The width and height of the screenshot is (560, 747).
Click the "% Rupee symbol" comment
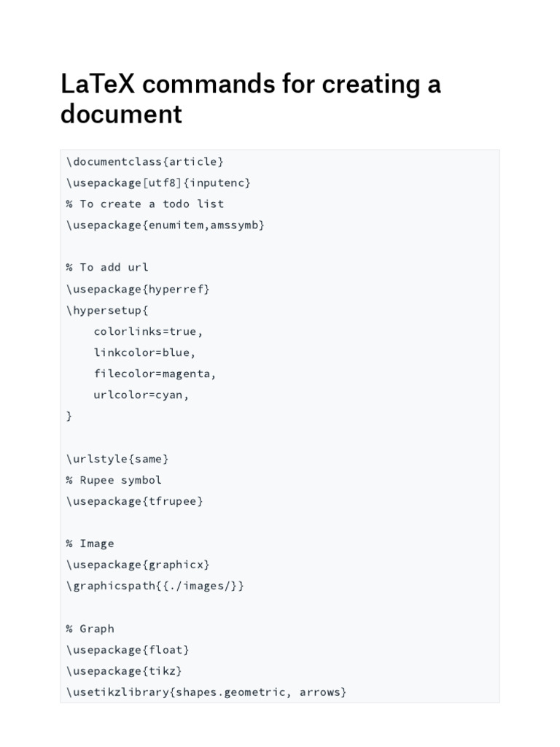pyautogui.click(x=114, y=480)
